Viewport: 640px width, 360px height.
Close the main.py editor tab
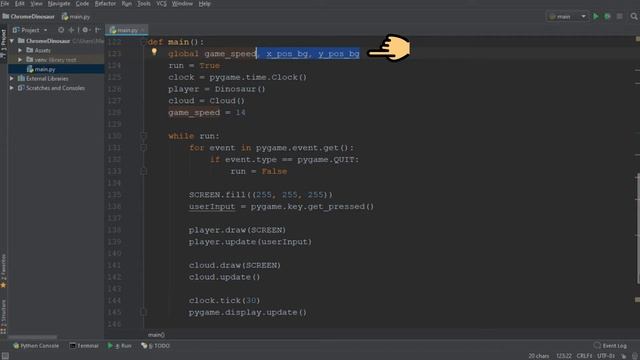tap(143, 30)
